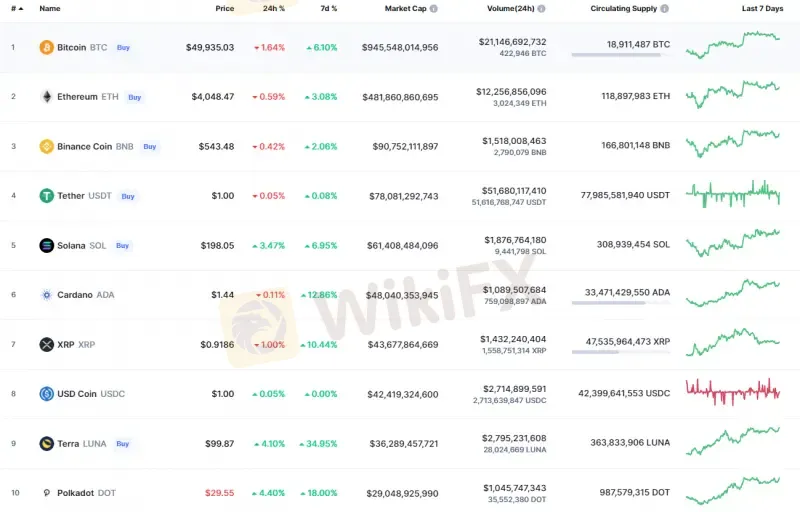Image resolution: width=800 pixels, height=512 pixels.
Task: Click the Tether green logo icon
Action: 46,196
